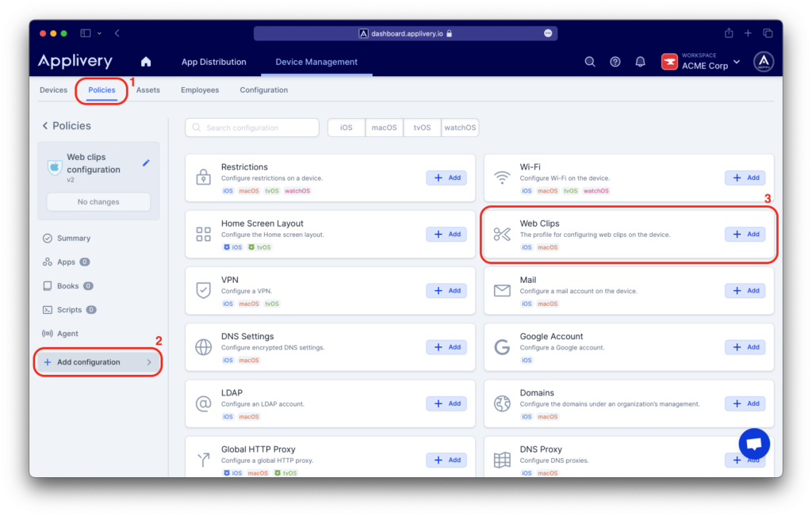Open the user profile avatar
Screen dimensions: 812x516
pyautogui.click(x=764, y=62)
